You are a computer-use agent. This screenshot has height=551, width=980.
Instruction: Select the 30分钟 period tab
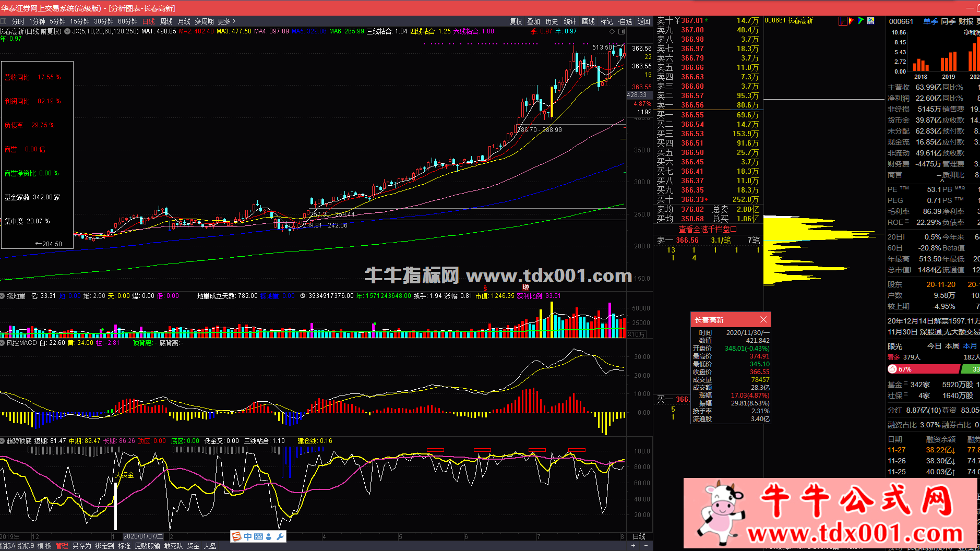tap(104, 21)
